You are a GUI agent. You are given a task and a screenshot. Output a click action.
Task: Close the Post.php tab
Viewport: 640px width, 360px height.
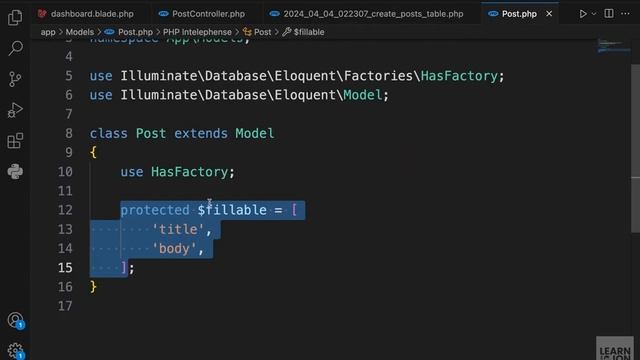click(x=549, y=14)
